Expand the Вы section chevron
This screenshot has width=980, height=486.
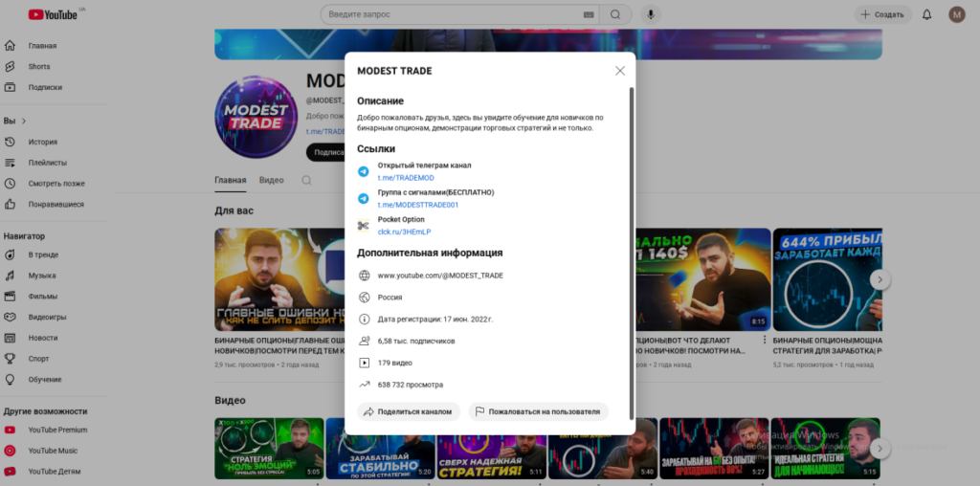tap(24, 121)
